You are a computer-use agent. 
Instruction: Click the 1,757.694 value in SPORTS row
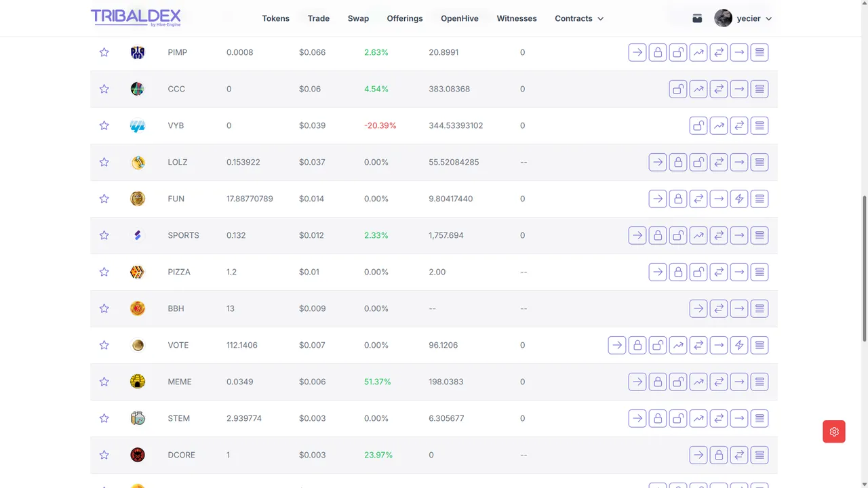coord(446,235)
